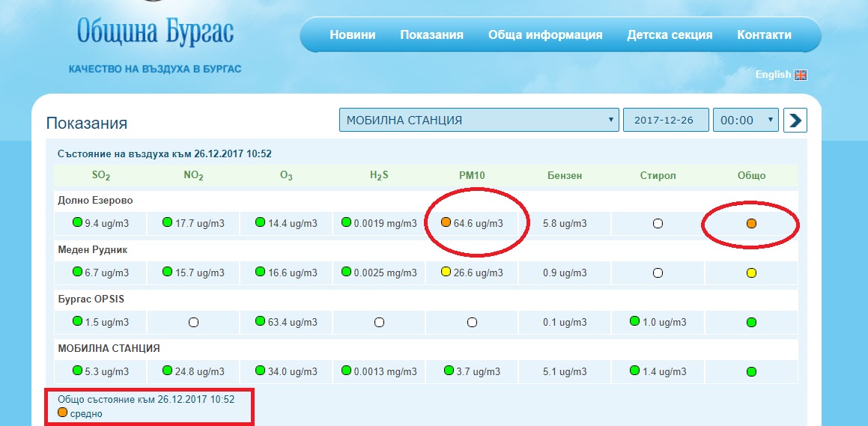Click green indicator beside 6.7 ug/m3
Screen dimensions: 868x426
coord(77,272)
